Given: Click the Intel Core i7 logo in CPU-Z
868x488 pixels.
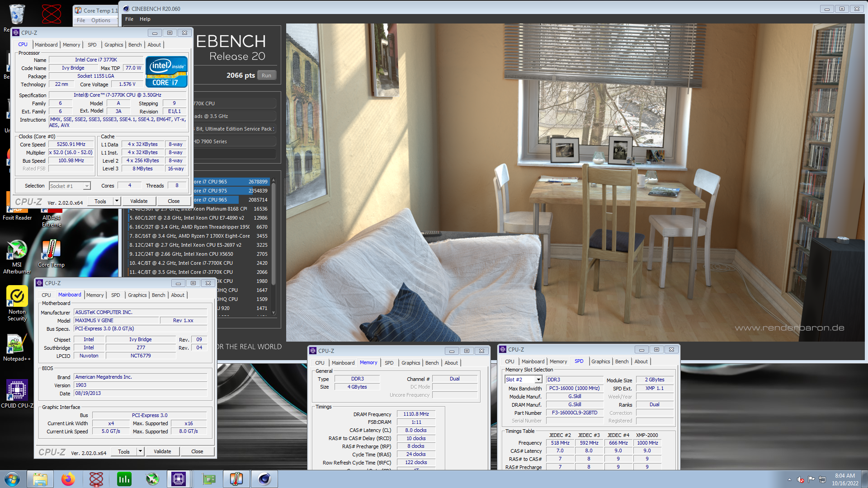Looking at the screenshot, I should point(166,71).
